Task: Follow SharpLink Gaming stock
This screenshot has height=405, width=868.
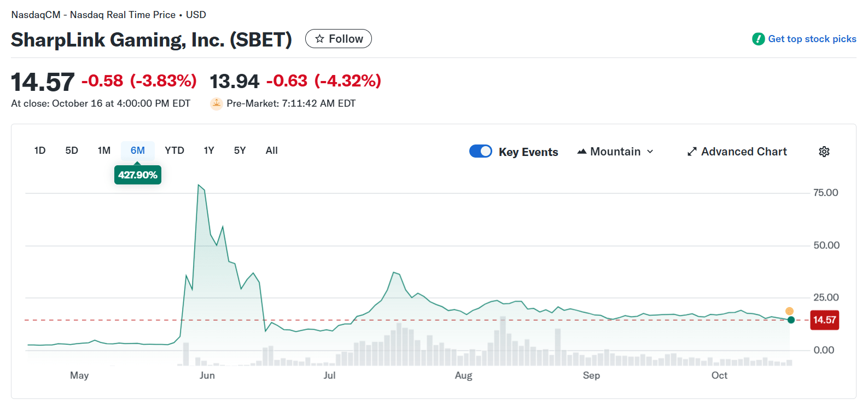Action: (339, 39)
